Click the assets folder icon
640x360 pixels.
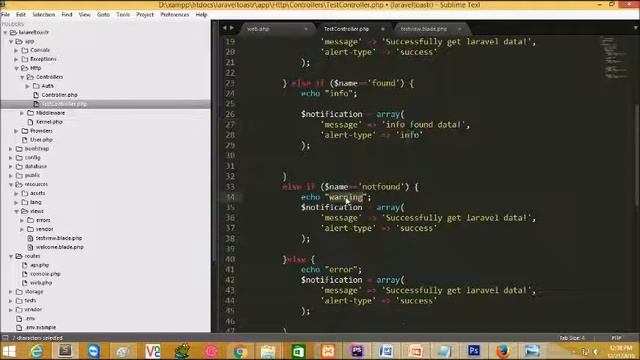coord(25,193)
